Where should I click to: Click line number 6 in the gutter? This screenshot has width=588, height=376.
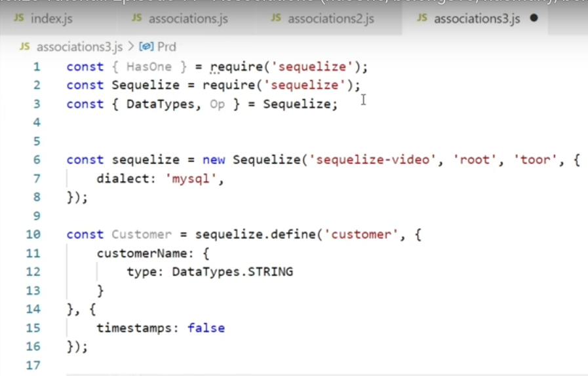pos(37,160)
